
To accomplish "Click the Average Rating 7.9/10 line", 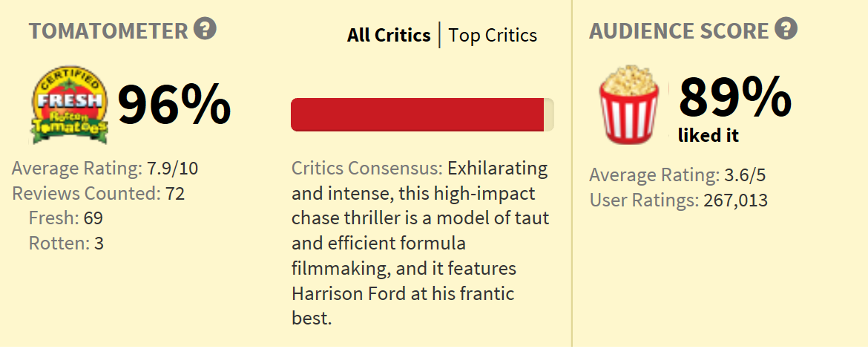I will point(105,168).
